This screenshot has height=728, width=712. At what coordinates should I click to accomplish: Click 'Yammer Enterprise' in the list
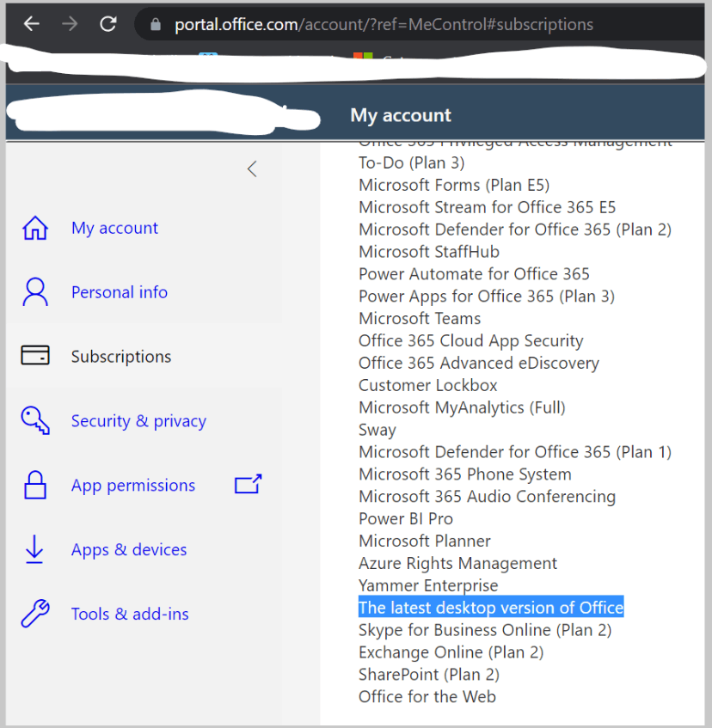click(x=428, y=585)
